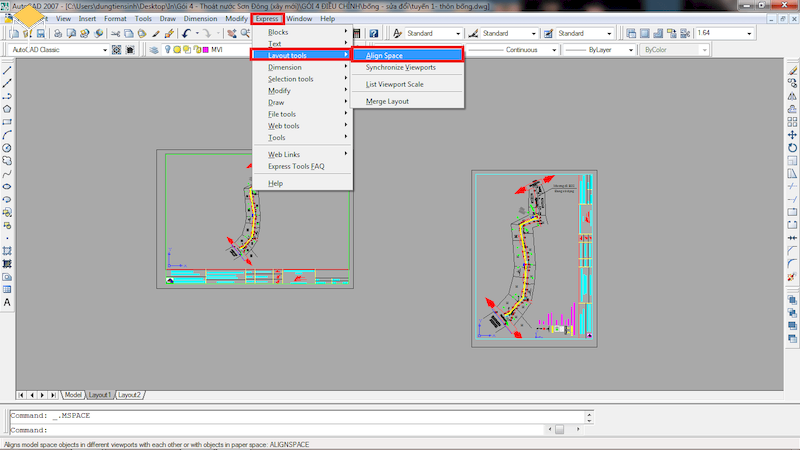Open File tools submenu
This screenshot has width=800, height=450.
click(303, 114)
